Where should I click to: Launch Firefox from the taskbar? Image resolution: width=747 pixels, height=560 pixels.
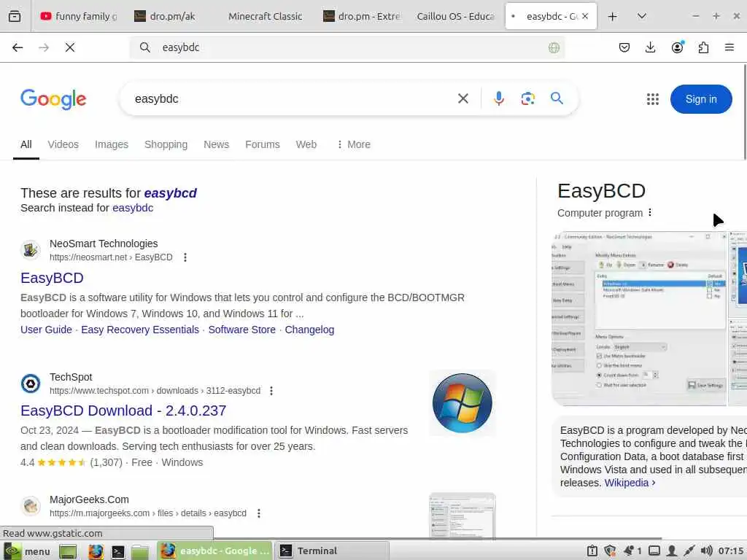pyautogui.click(x=96, y=551)
